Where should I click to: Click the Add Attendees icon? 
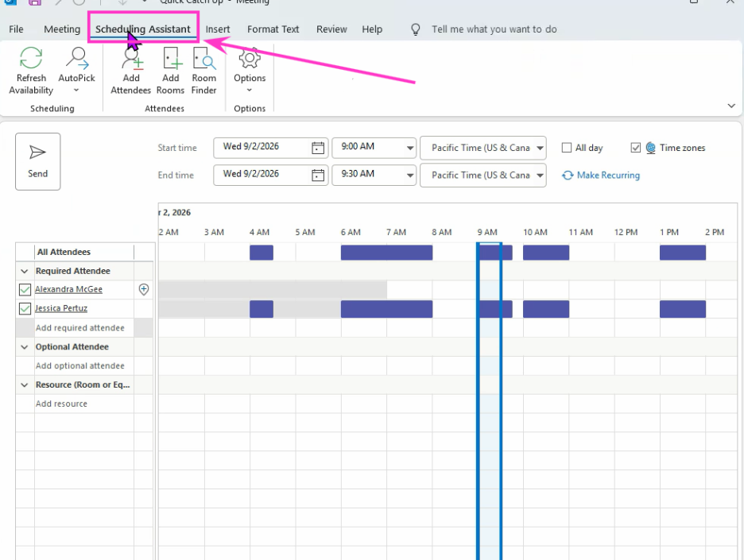point(131,58)
